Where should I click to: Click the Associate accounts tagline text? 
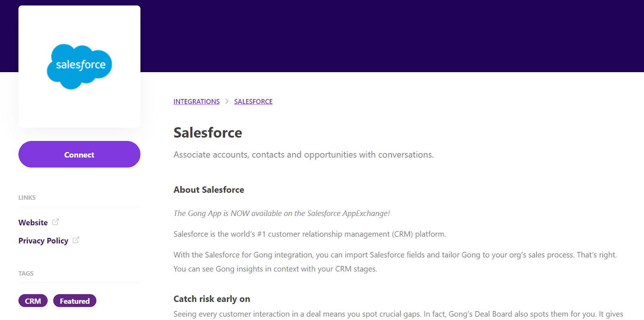(303, 155)
